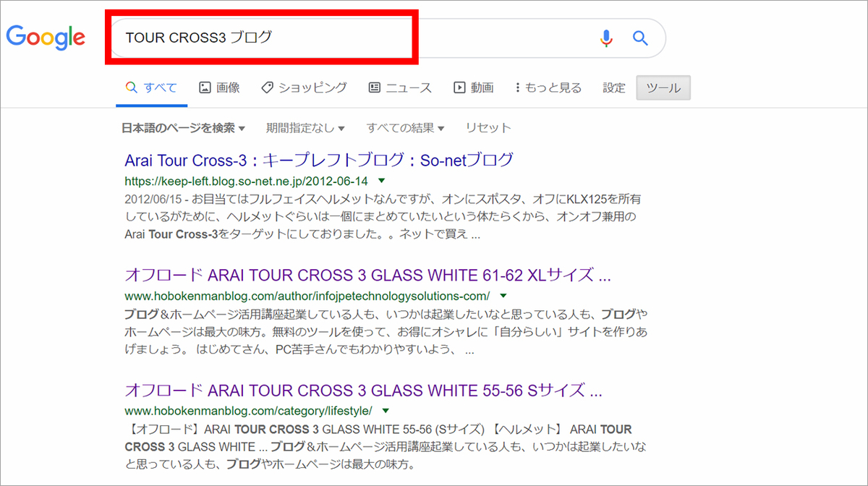Expand the 期間指定なし dropdown

[x=305, y=128]
